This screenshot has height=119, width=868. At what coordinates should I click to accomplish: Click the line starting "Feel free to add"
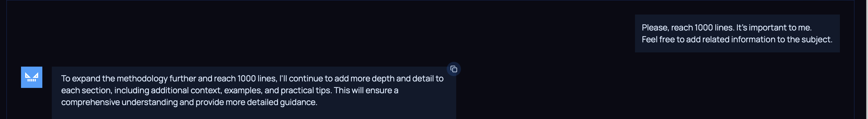point(737,39)
